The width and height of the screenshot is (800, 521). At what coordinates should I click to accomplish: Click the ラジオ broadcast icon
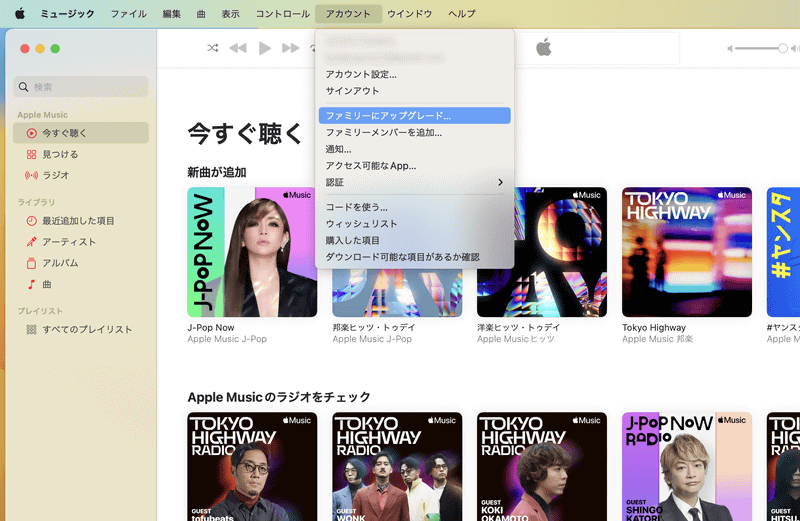[32, 176]
